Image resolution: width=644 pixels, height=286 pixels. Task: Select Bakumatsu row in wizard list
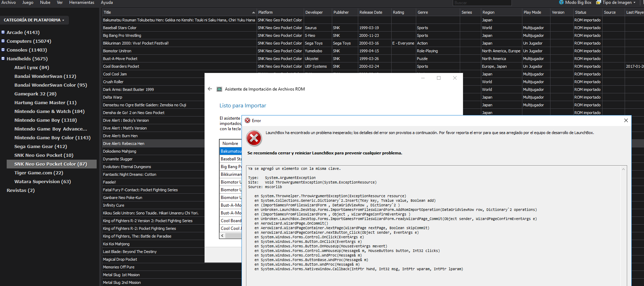pyautogui.click(x=231, y=151)
